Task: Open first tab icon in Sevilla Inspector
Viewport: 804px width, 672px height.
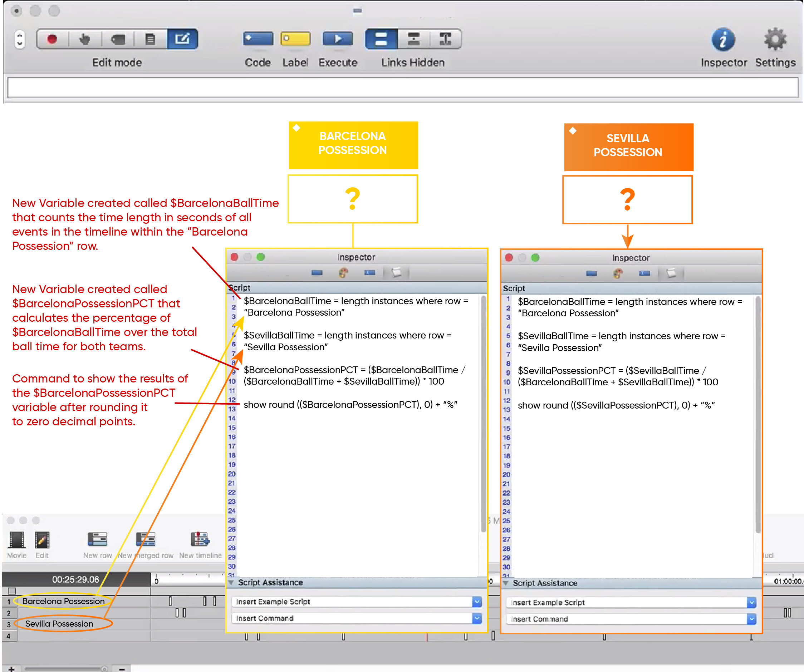Action: [592, 273]
